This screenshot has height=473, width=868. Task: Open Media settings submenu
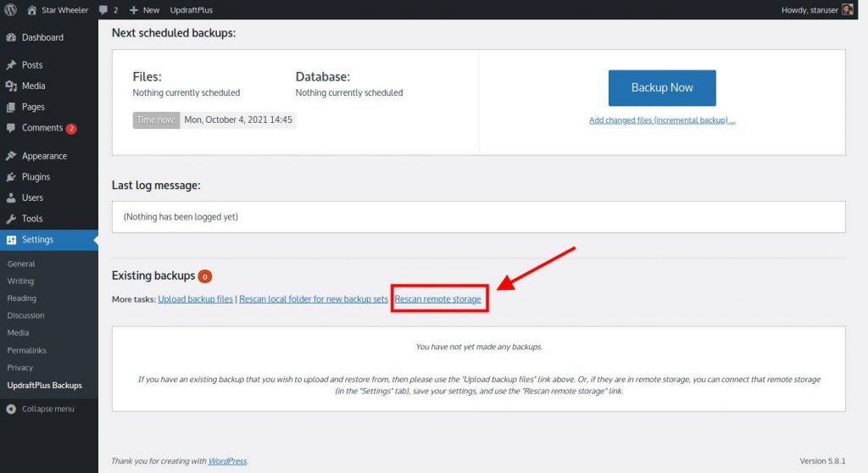coord(19,332)
